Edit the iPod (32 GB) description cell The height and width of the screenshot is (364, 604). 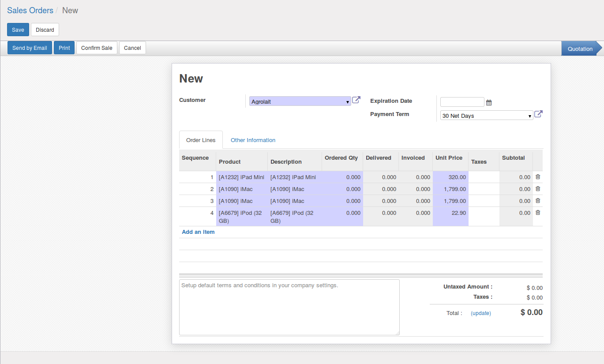coord(295,217)
